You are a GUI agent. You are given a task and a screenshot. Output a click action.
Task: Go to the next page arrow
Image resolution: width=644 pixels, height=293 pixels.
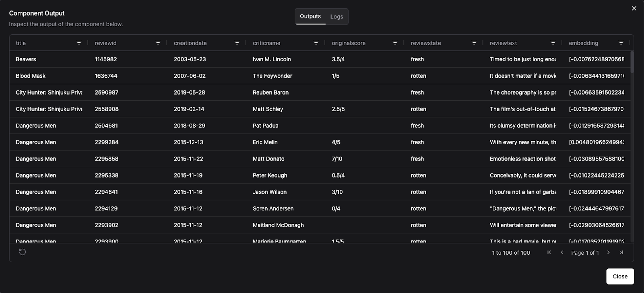(608, 252)
